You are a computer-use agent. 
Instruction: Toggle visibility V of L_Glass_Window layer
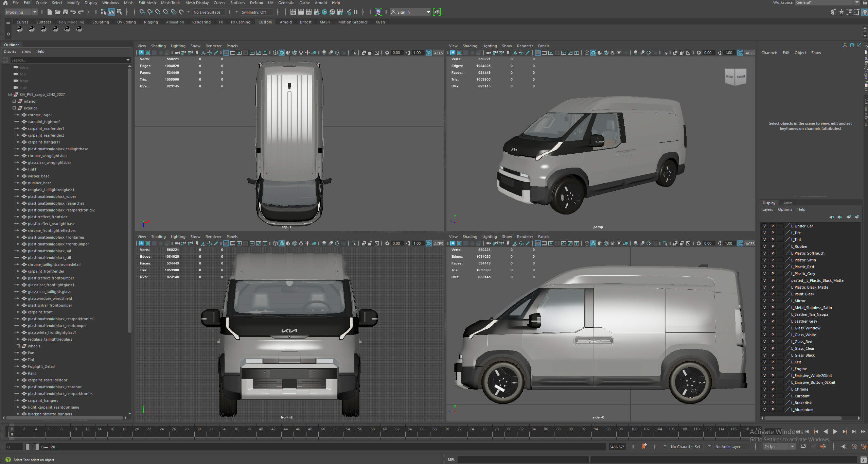764,328
